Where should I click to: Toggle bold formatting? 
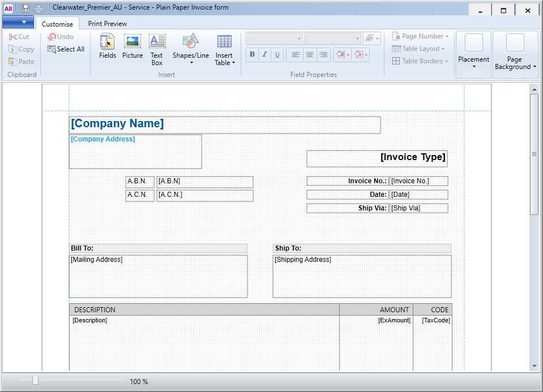252,54
